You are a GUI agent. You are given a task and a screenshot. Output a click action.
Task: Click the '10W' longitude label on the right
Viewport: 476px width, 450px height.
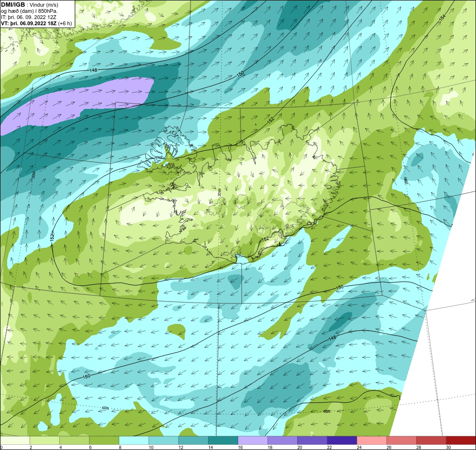(x=406, y=181)
